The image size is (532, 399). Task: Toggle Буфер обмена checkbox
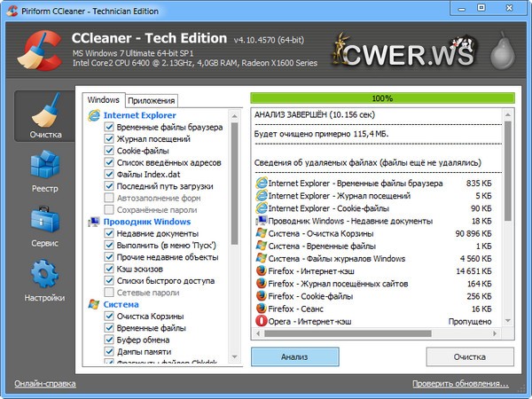109,340
